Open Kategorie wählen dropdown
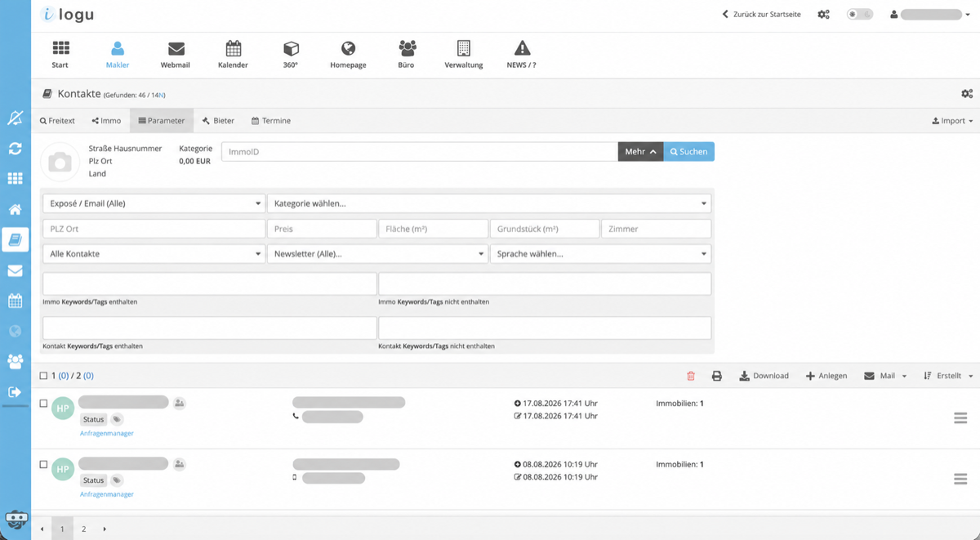 point(489,203)
